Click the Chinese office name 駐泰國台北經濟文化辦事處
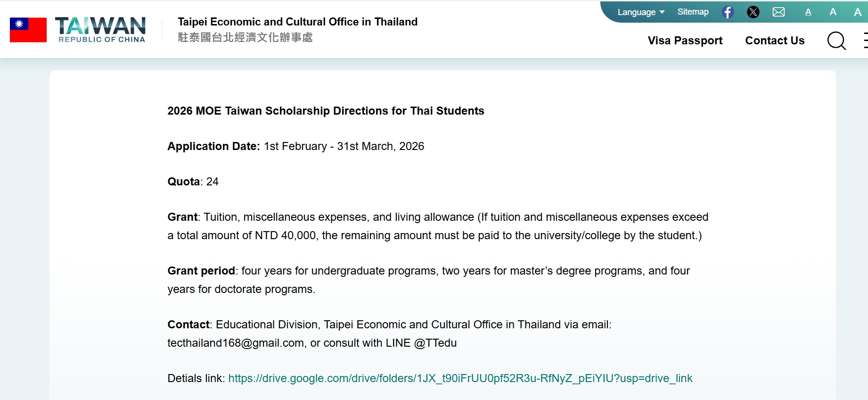 245,38
